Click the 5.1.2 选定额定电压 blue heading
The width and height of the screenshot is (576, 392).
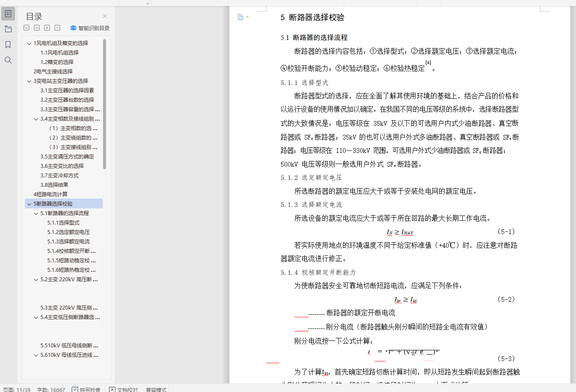pos(312,177)
